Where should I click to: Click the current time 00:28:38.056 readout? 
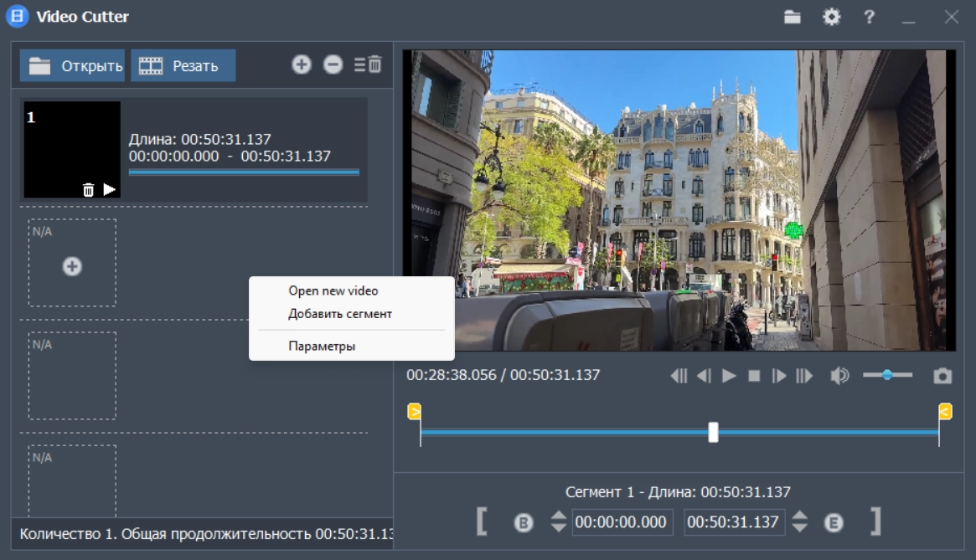coord(452,375)
